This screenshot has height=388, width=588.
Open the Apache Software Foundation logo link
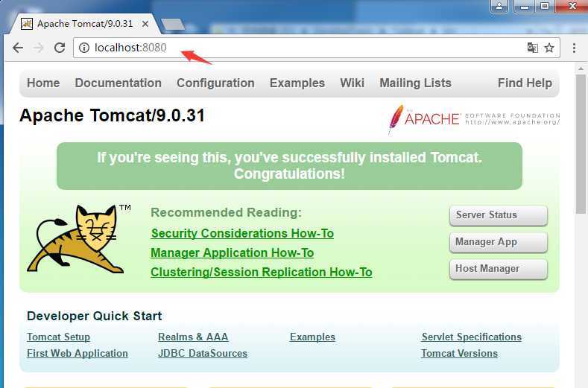474,118
